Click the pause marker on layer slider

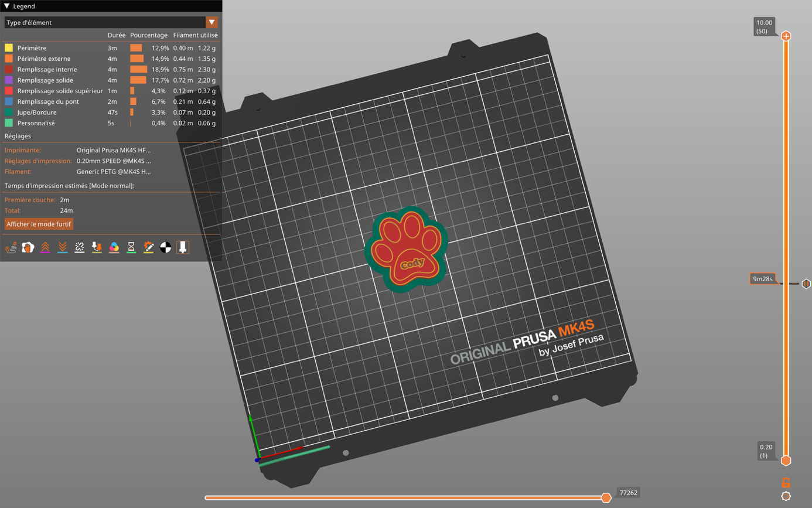(x=806, y=284)
